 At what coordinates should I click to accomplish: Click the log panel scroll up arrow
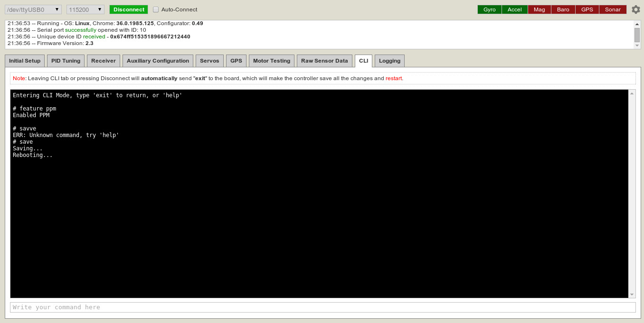(637, 24)
